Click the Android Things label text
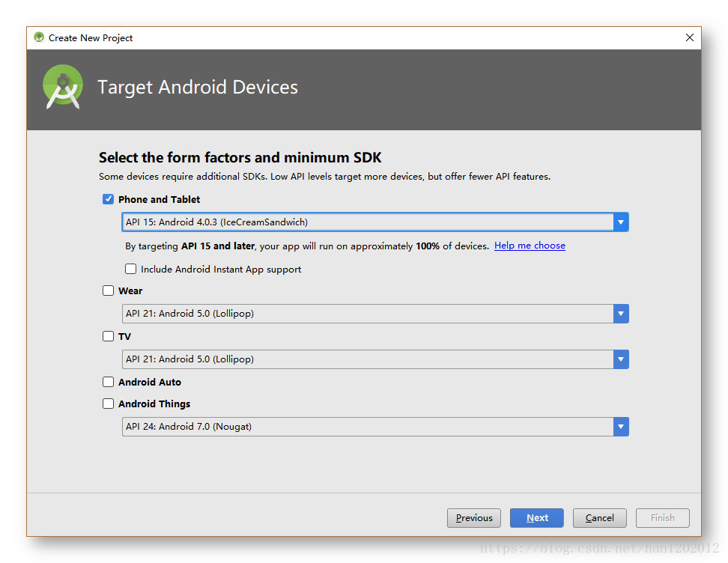This screenshot has height=563, width=728. point(154,404)
